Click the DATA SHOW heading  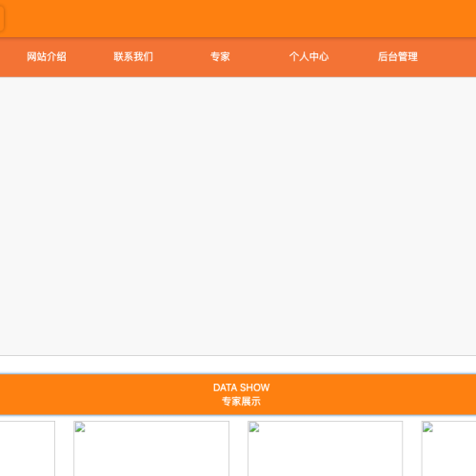pyautogui.click(x=241, y=387)
